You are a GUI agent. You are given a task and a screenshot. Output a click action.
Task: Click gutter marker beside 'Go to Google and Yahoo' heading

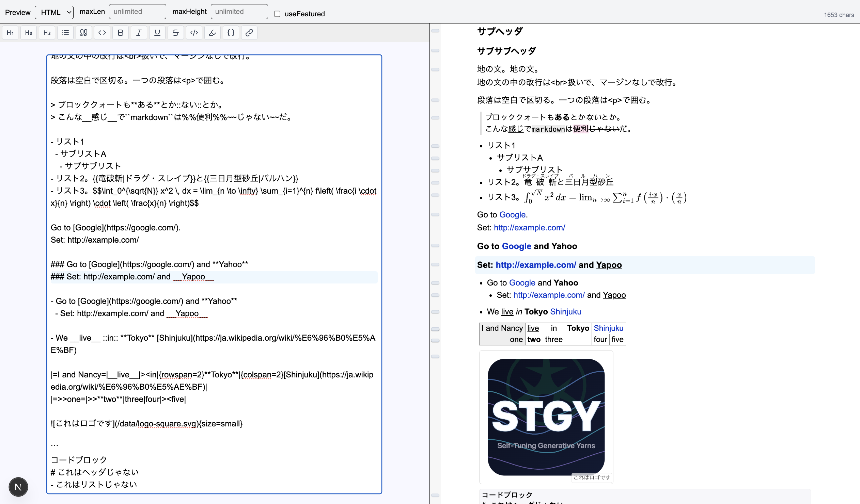[x=435, y=246]
